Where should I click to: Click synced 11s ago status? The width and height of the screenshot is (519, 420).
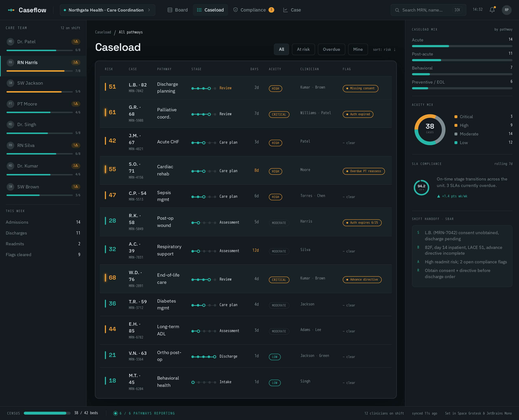tap(424, 414)
